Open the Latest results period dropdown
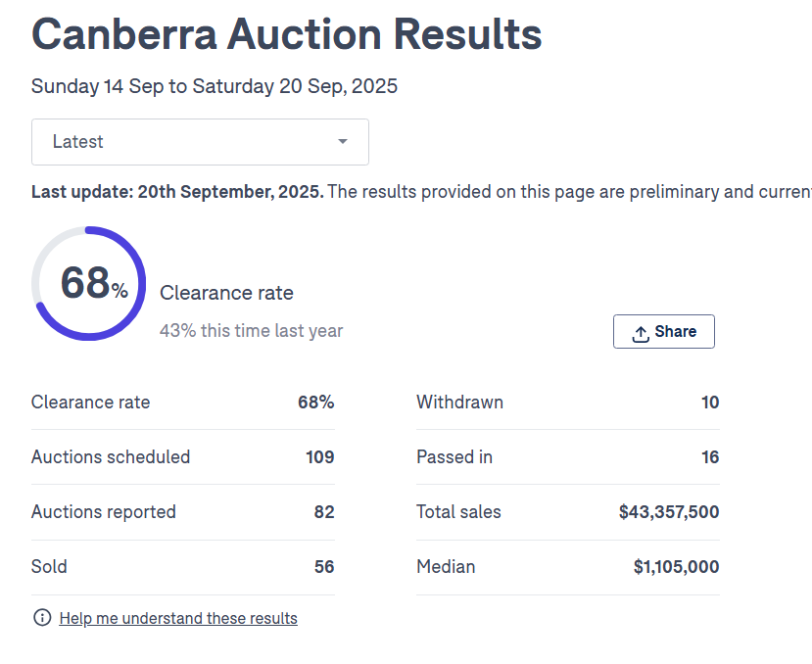 click(x=200, y=142)
